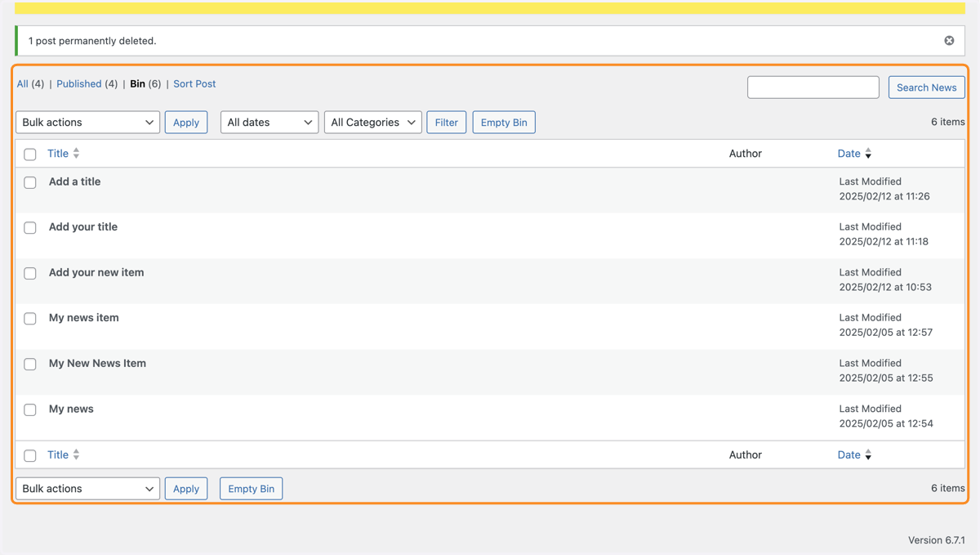Click the post title My news item
Image resolution: width=980 pixels, height=555 pixels.
[83, 317]
